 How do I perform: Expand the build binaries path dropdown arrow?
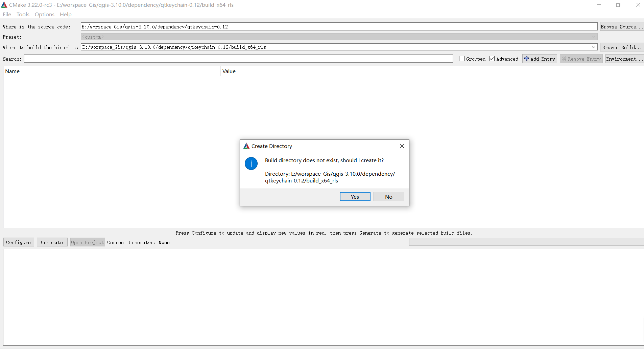[594, 47]
